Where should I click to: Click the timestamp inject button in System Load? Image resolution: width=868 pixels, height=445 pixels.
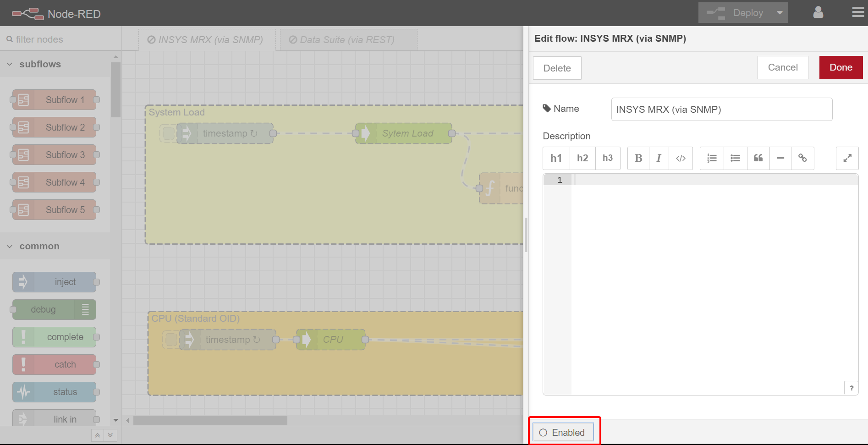click(168, 133)
